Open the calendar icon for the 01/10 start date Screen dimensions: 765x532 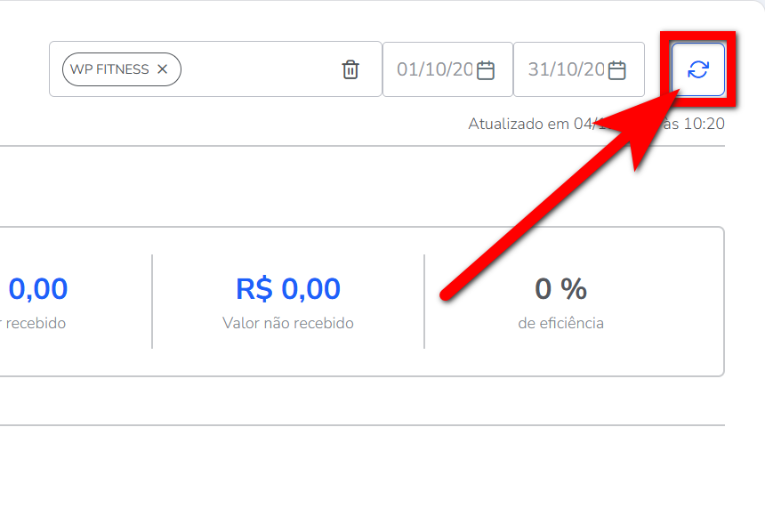coord(486,69)
